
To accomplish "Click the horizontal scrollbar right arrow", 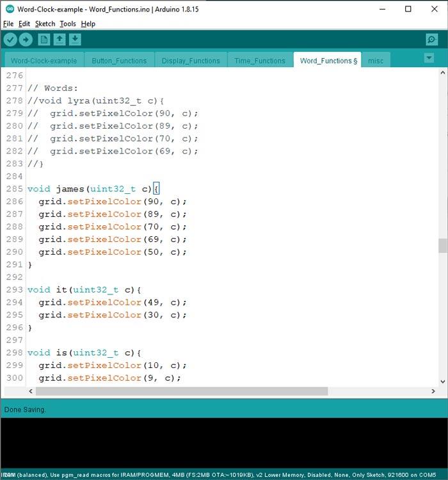I will [433, 391].
